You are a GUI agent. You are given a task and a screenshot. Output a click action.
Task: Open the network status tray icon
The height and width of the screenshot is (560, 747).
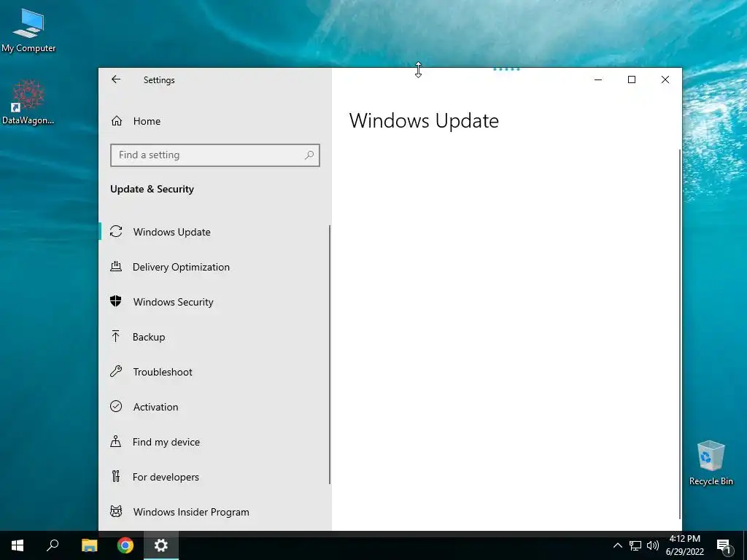[635, 545]
